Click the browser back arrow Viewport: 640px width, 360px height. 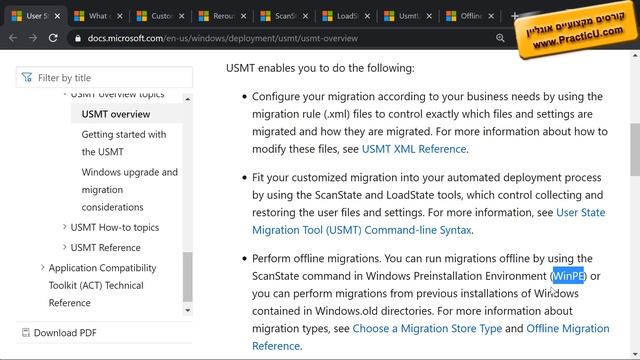(13, 38)
